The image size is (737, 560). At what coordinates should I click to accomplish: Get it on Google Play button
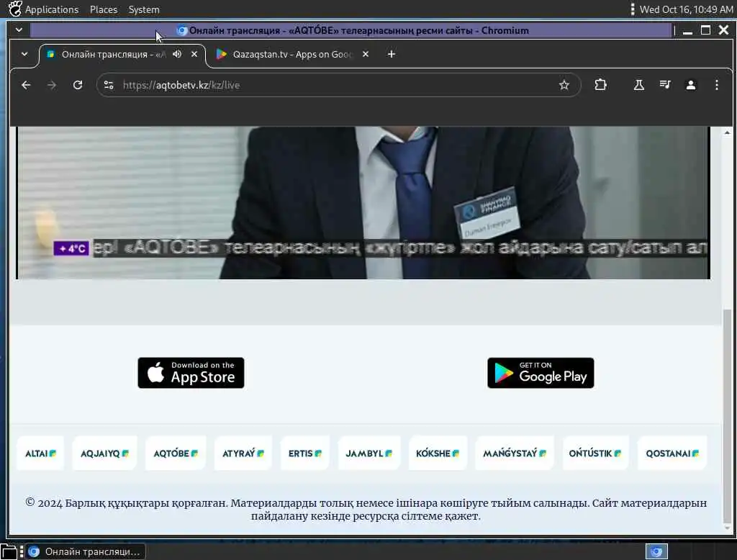[541, 372]
